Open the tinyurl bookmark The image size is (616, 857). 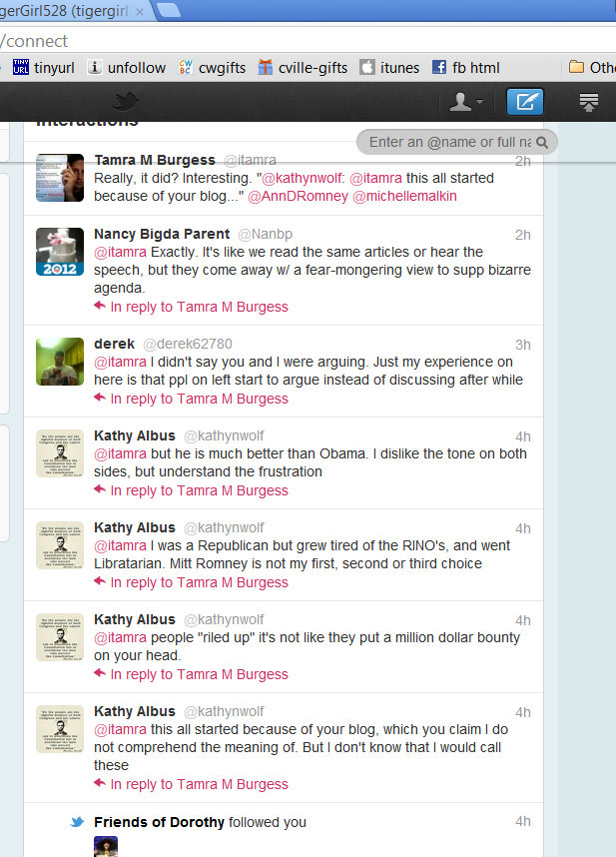[44, 68]
